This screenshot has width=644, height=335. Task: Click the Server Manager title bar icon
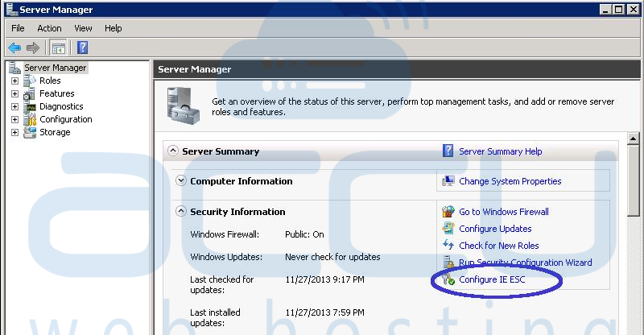[11, 9]
